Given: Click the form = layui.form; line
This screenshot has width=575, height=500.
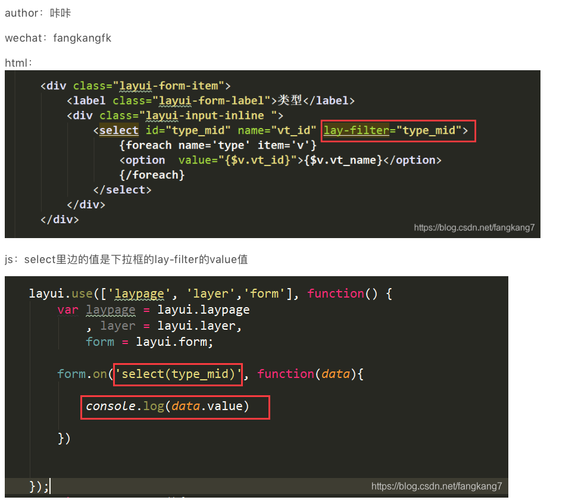Looking at the screenshot, I should click(x=149, y=342).
